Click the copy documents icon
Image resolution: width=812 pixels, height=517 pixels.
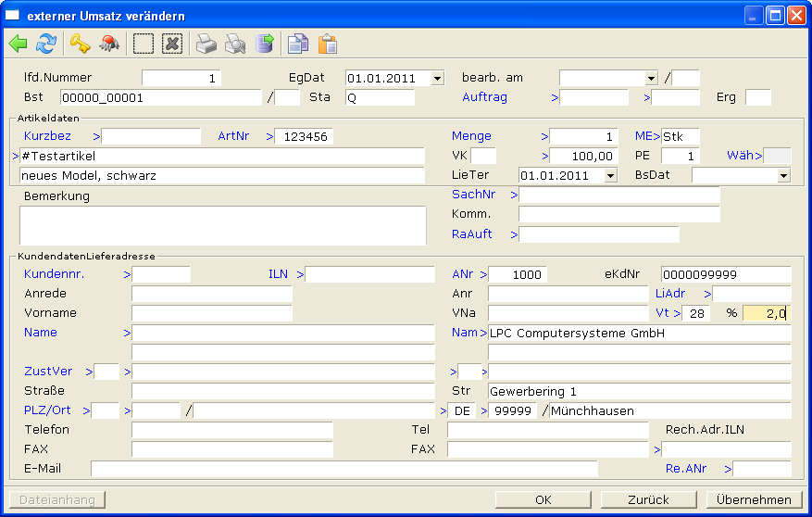pyautogui.click(x=297, y=44)
